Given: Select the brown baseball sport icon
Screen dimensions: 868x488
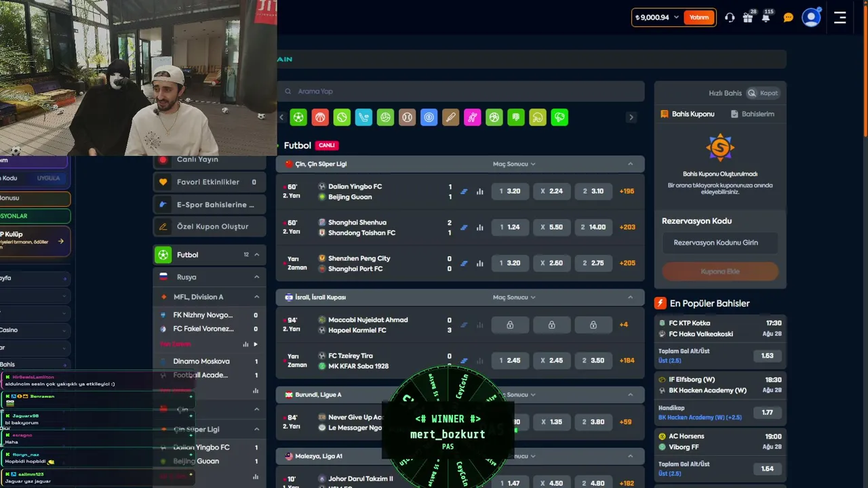Looking at the screenshot, I should click(407, 117).
